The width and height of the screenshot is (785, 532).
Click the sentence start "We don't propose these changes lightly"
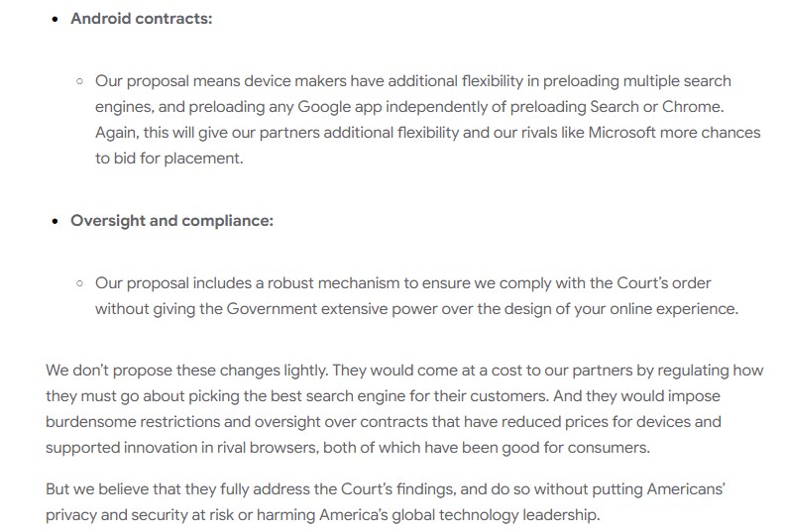pyautogui.click(x=186, y=371)
